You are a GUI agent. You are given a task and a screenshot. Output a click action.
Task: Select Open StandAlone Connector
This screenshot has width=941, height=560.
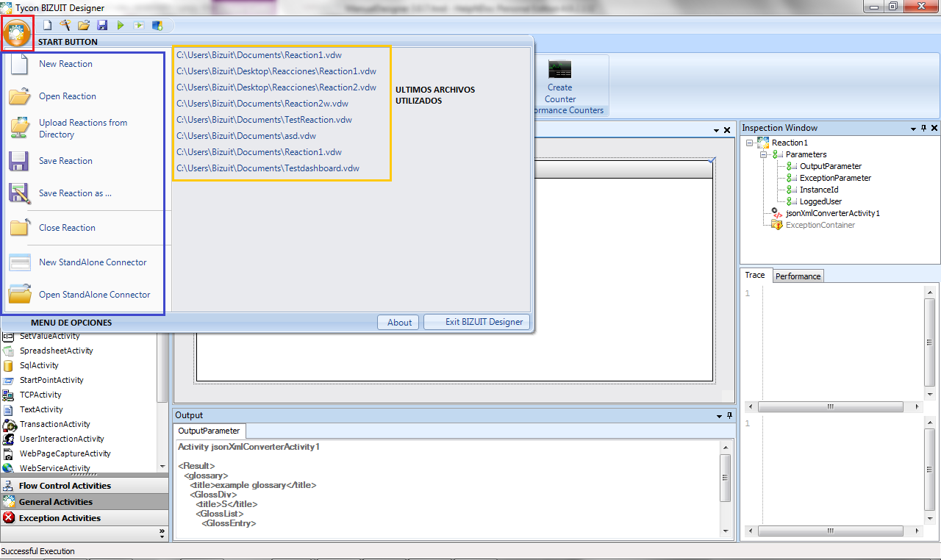95,295
